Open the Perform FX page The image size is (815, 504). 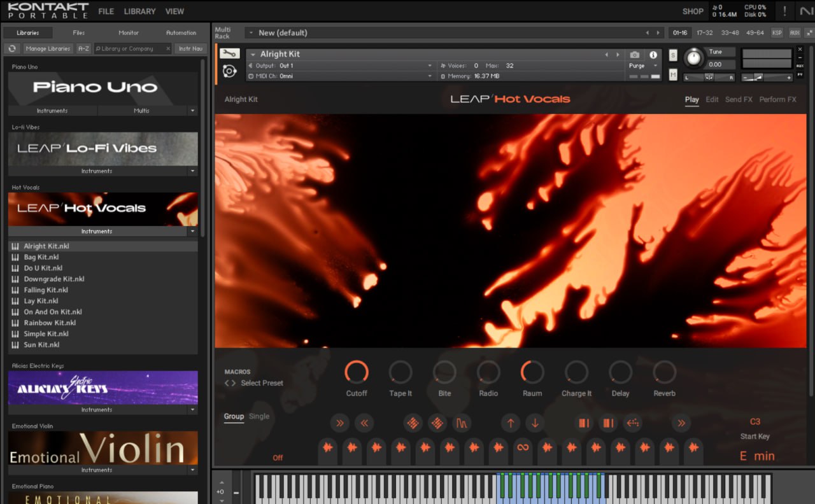[777, 99]
